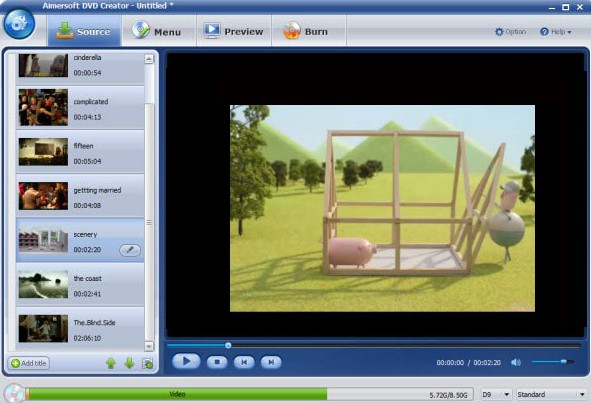Click the icon right of down arrow

(148, 363)
